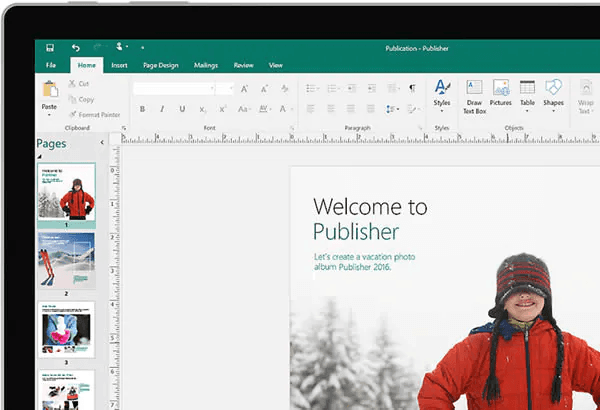The width and height of the screenshot is (600, 410).
Task: Open the font size combo box
Action: pos(224,88)
